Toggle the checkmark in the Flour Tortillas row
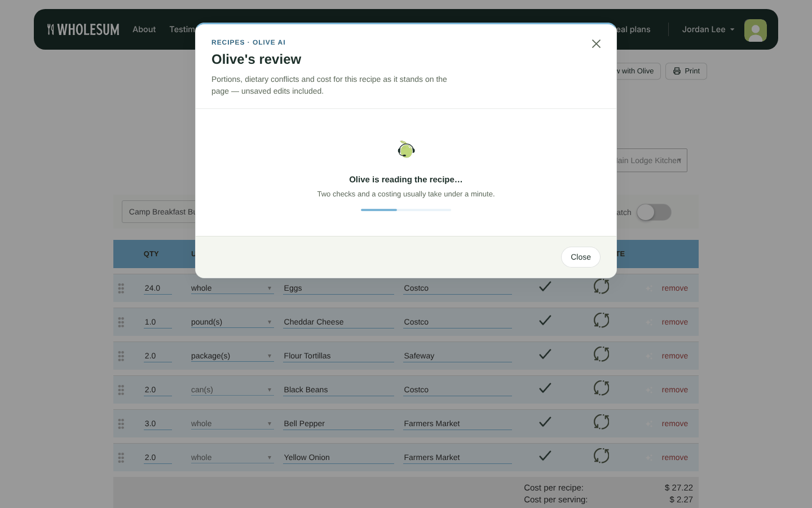The width and height of the screenshot is (812, 508). pos(545,354)
